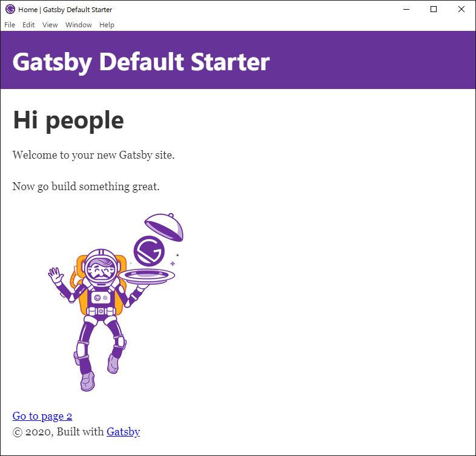This screenshot has height=456, width=476.
Task: Click the Hi people heading
Action: (x=68, y=121)
